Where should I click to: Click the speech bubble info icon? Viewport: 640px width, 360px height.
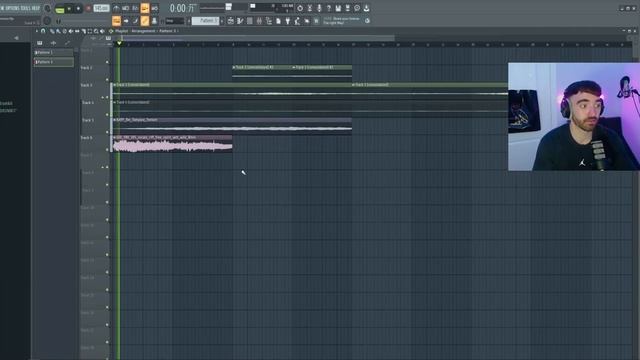pyautogui.click(x=357, y=8)
